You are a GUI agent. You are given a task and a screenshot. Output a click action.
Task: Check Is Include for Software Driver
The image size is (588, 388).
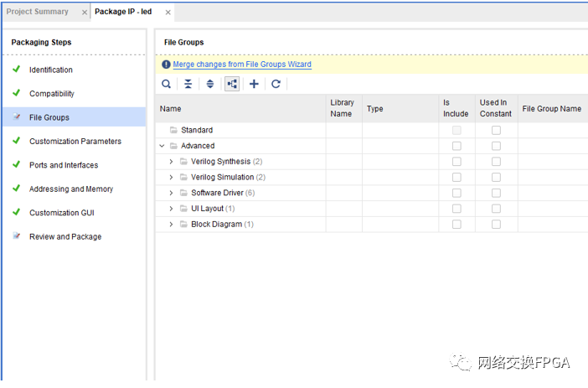456,193
